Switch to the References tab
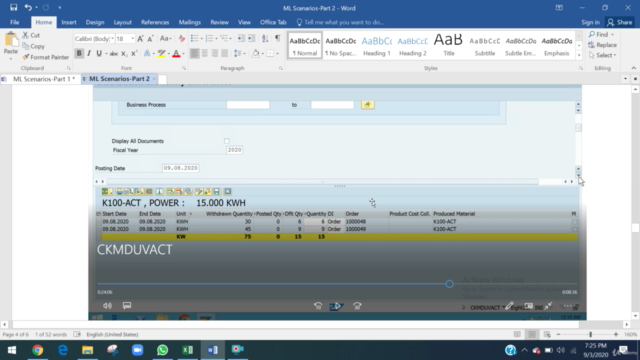640x360 pixels. coord(155,22)
